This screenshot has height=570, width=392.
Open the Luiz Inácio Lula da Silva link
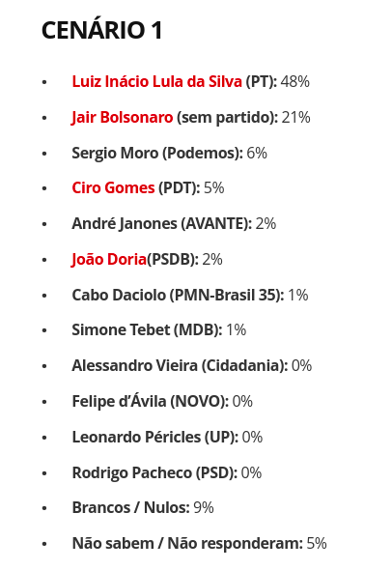(x=156, y=81)
